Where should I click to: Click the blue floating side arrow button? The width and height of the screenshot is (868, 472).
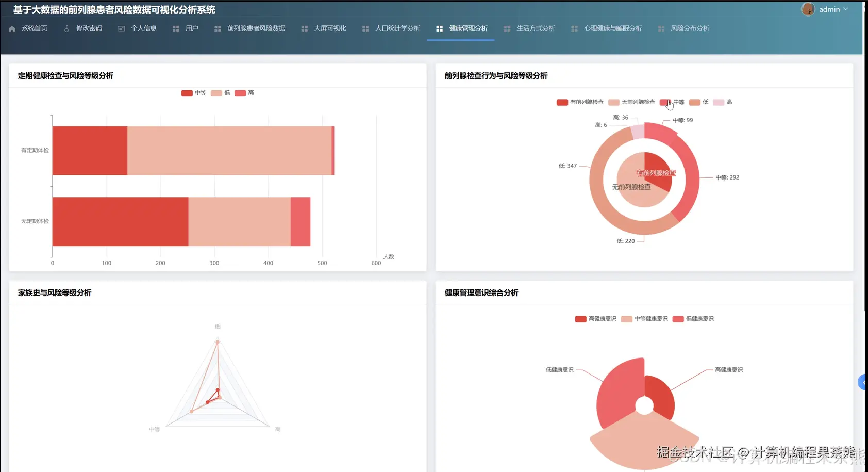point(862,382)
